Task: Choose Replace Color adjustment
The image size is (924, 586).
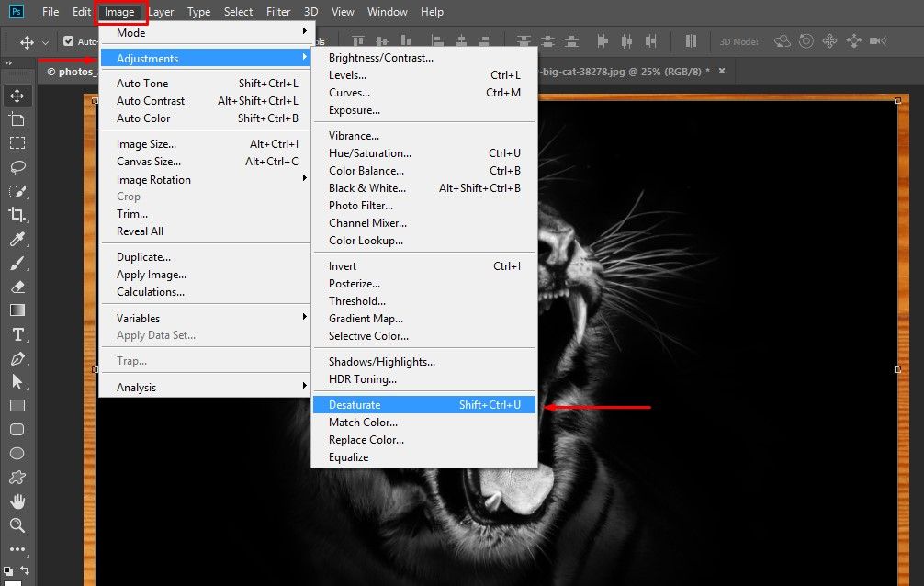Action: [x=424, y=439]
